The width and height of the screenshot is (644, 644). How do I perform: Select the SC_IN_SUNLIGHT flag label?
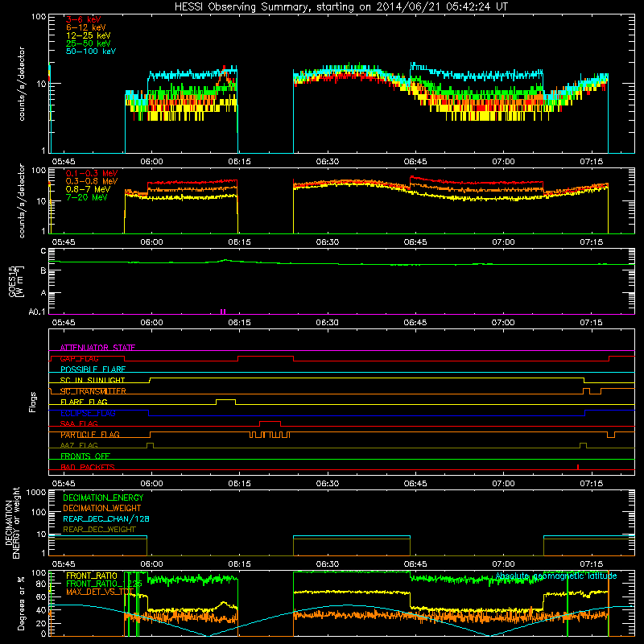93,380
